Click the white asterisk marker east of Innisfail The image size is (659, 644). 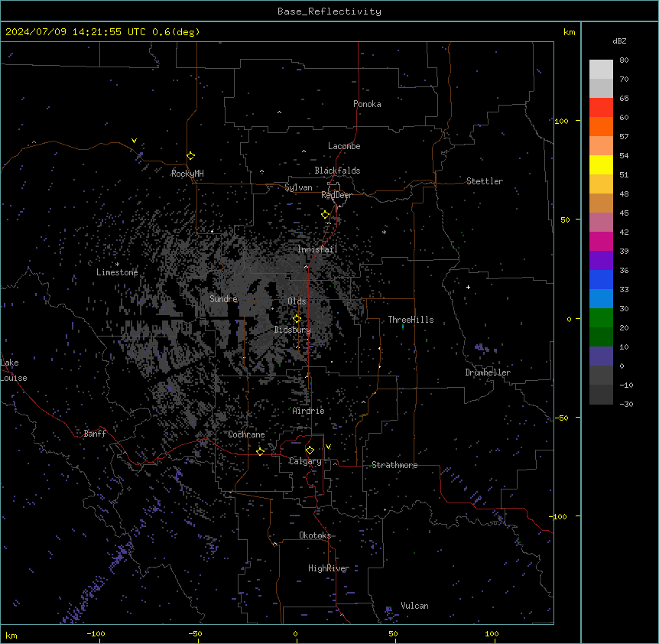(384, 232)
